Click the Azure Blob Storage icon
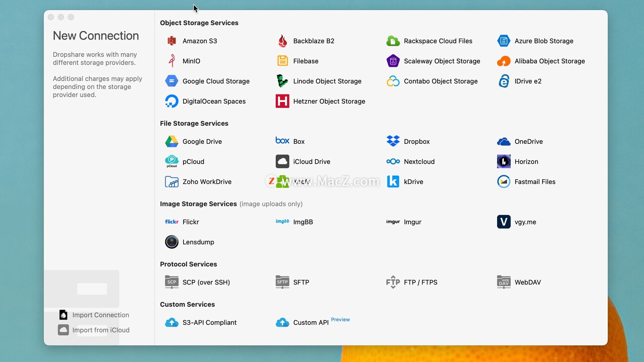 (x=504, y=41)
